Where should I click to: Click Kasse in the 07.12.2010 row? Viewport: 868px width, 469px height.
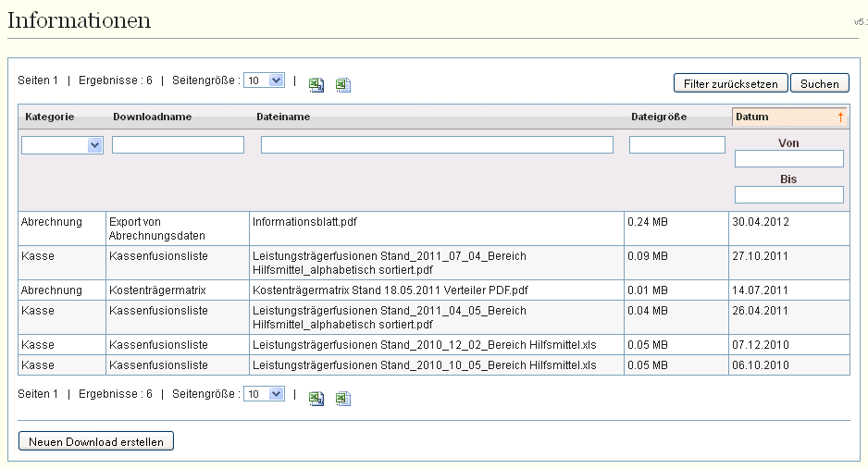click(x=38, y=345)
